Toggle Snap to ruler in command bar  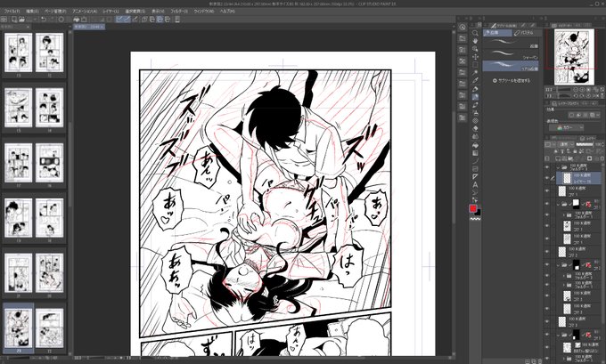tap(119, 19)
